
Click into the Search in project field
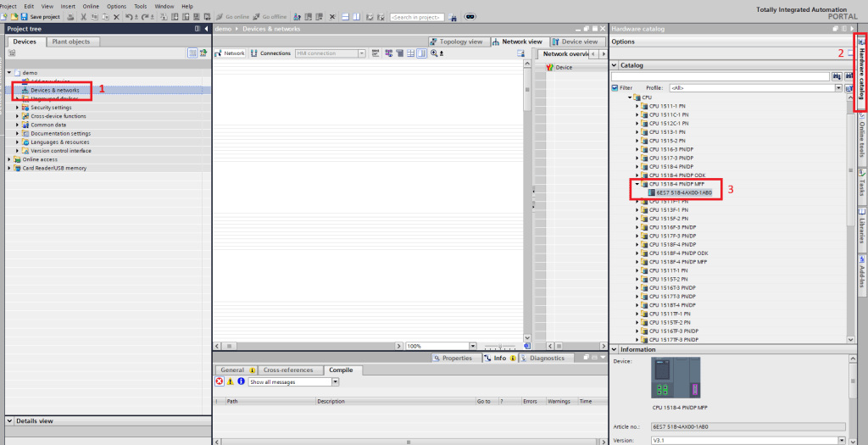pos(417,17)
